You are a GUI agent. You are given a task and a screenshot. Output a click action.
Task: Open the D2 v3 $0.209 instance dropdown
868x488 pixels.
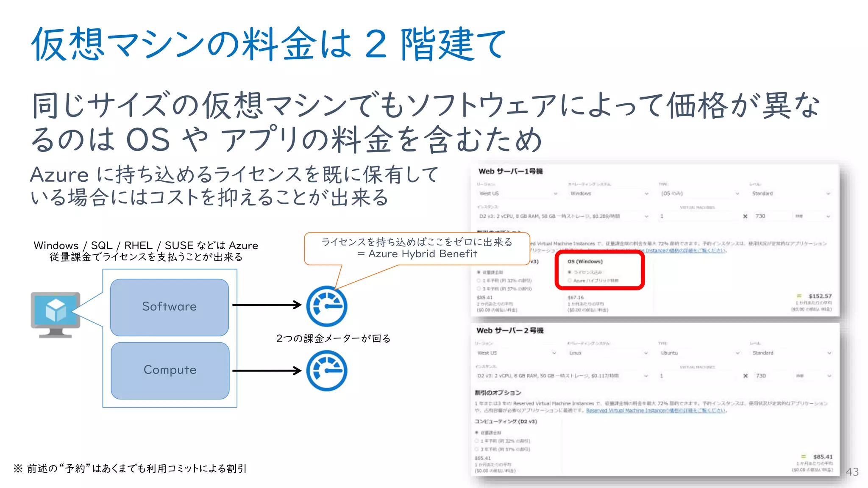pyautogui.click(x=564, y=216)
